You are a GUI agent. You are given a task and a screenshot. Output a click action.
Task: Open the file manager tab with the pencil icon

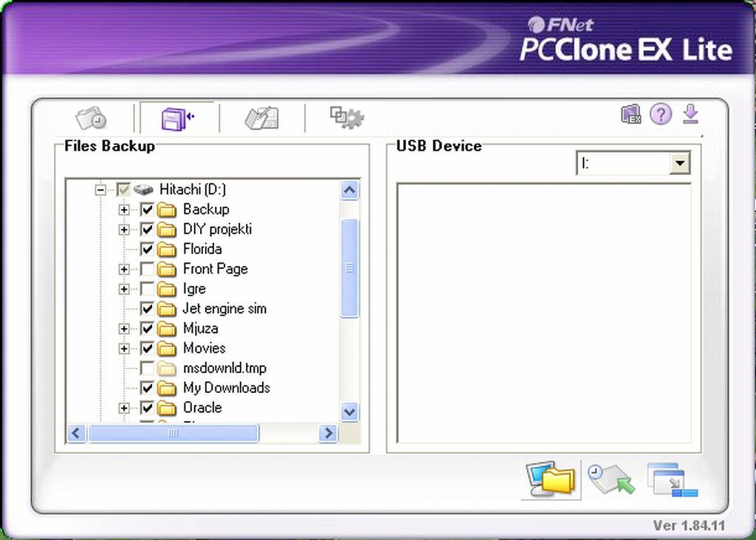pos(262,118)
